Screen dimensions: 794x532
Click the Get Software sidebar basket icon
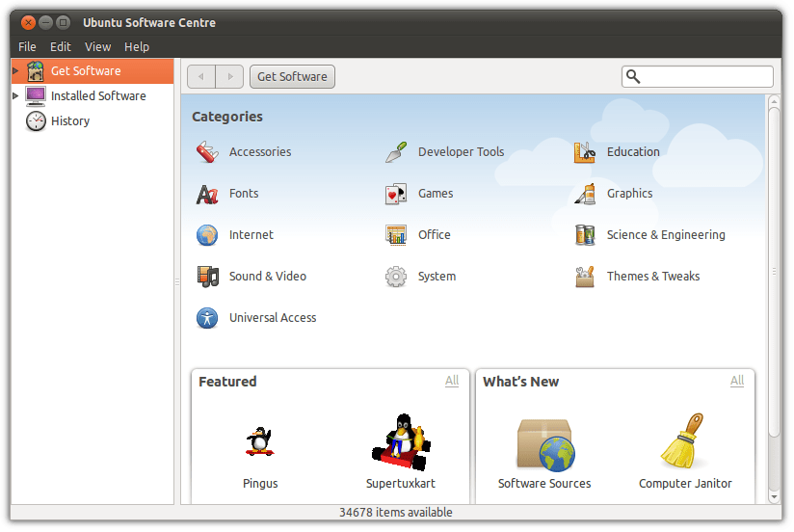coord(36,71)
